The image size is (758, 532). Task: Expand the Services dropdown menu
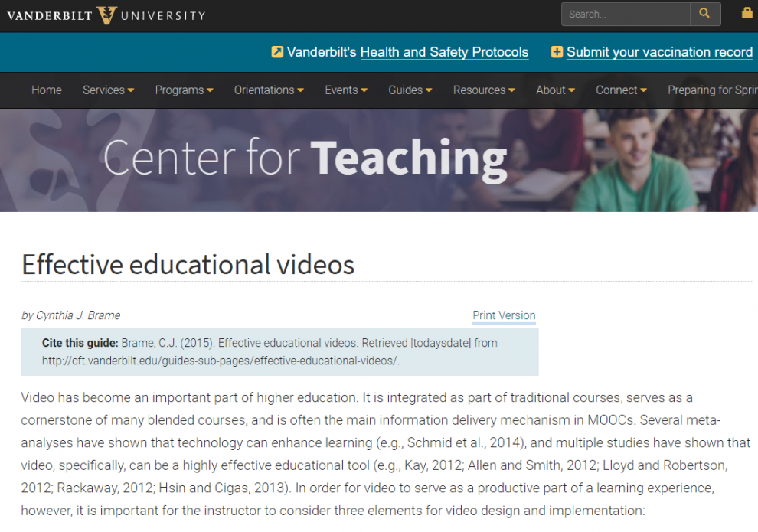[108, 90]
